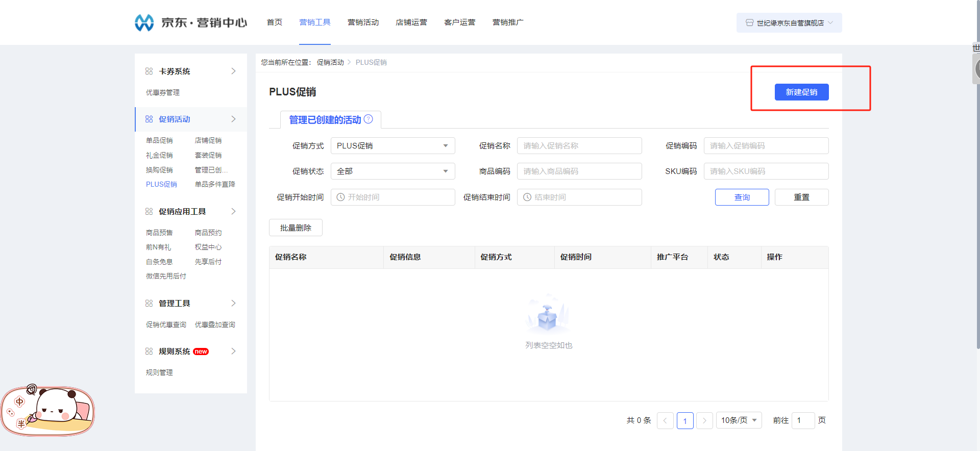Open the 10条/页 page size dropdown
980x451 pixels.
click(739, 420)
